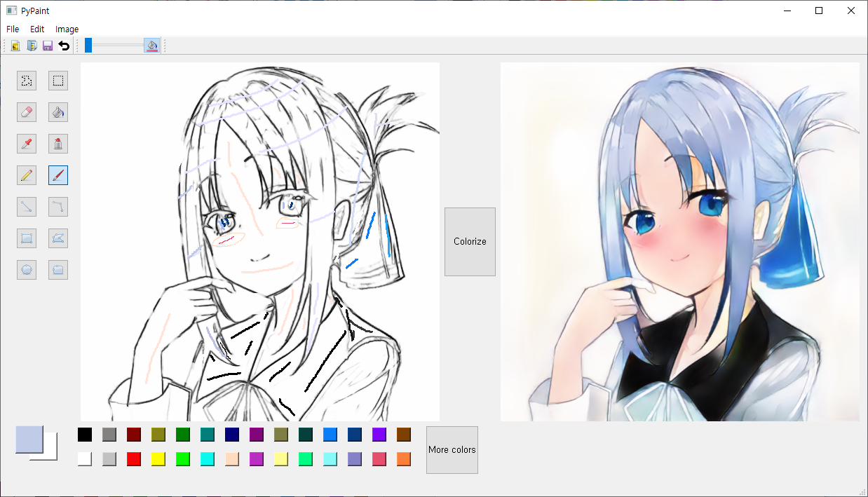Choose the olive swatch next to dark red
Viewport: 868px width, 497px height.
pyautogui.click(x=158, y=435)
